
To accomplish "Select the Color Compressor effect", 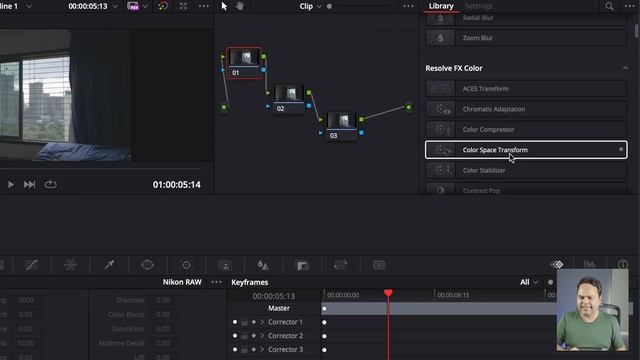I will [x=526, y=129].
